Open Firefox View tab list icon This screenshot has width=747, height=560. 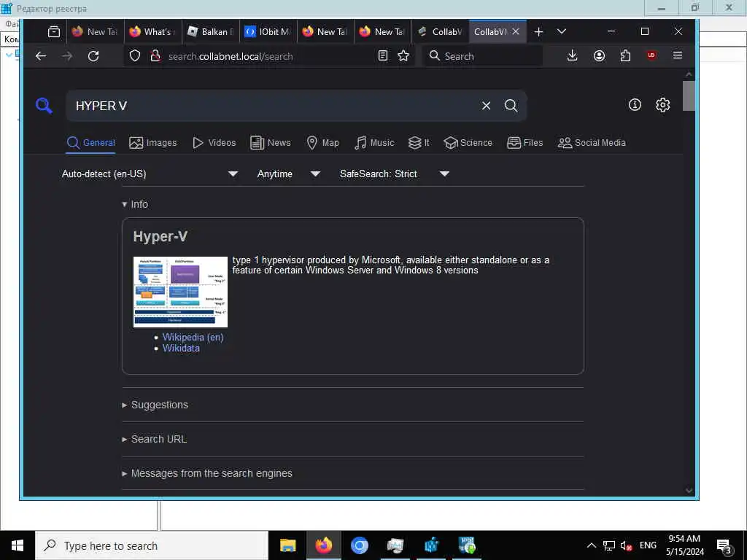pyautogui.click(x=54, y=32)
